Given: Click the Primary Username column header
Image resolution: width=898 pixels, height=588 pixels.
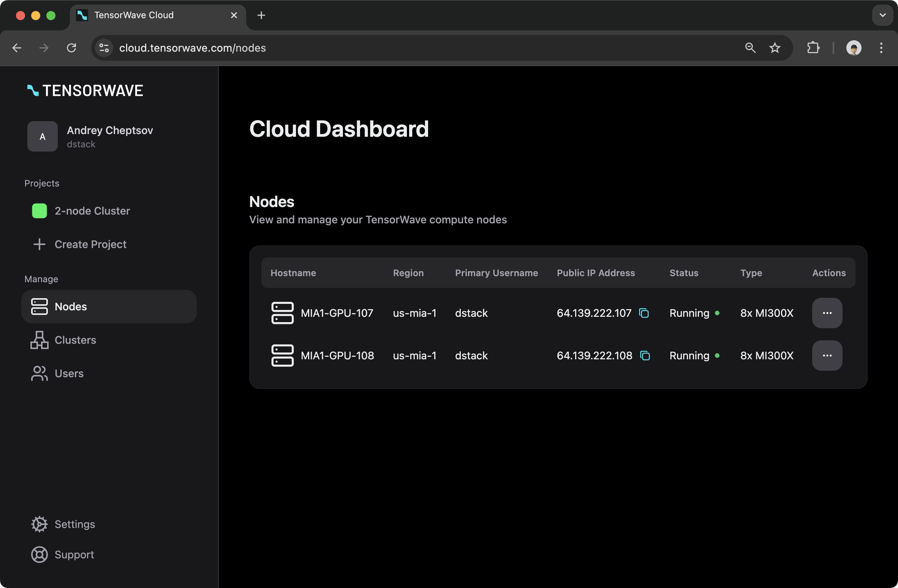Looking at the screenshot, I should coord(496,273).
